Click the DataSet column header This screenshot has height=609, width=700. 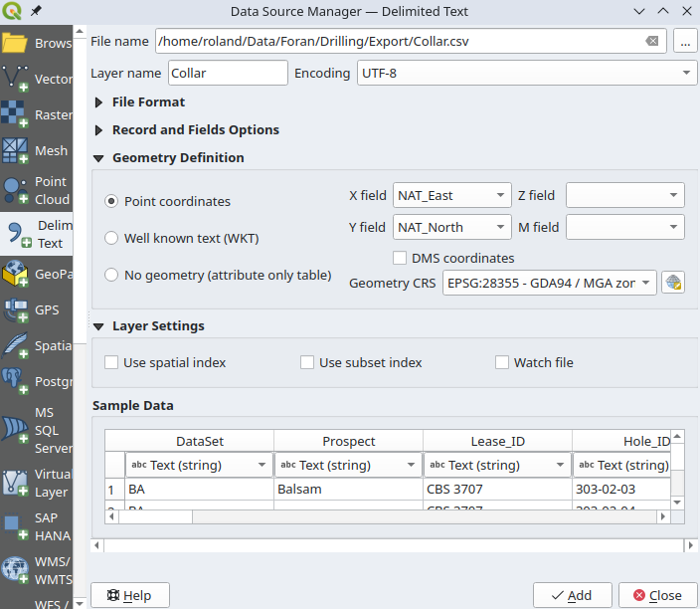pyautogui.click(x=199, y=441)
